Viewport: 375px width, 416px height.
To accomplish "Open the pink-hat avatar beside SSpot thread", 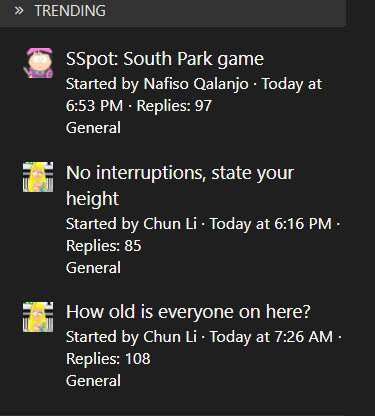I will (x=38, y=63).
